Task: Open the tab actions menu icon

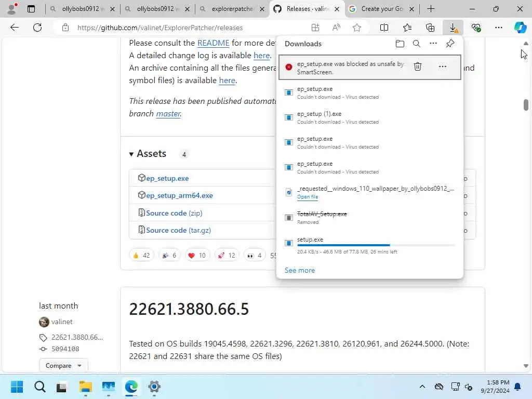Action: (x=31, y=9)
